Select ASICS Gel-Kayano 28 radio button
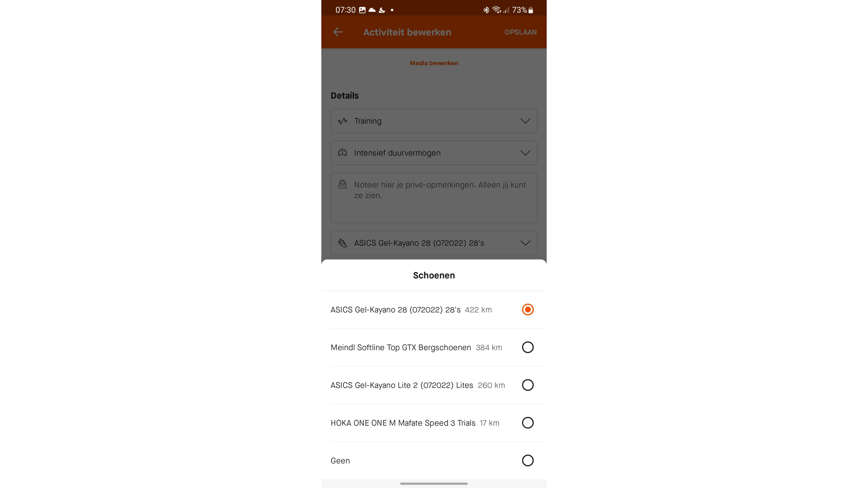 click(x=528, y=309)
